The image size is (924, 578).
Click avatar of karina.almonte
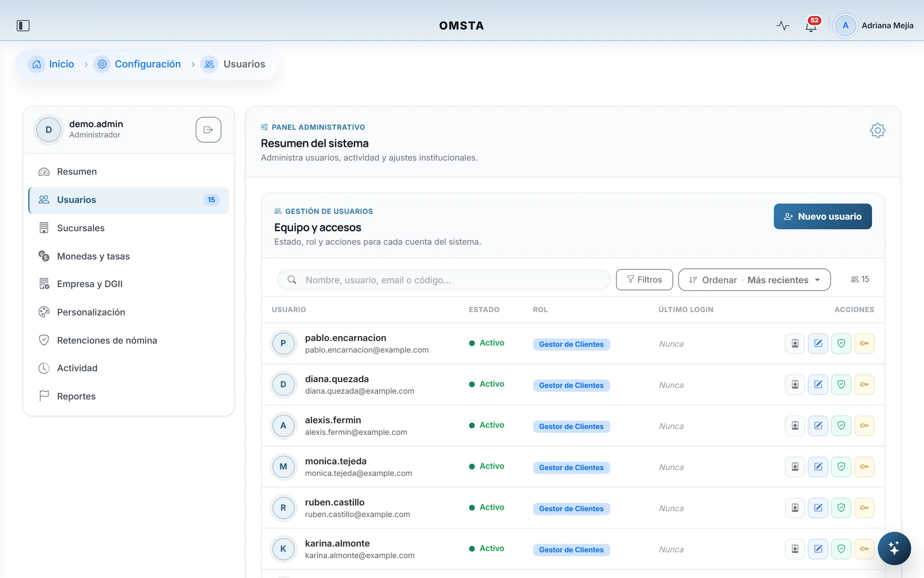[283, 549]
